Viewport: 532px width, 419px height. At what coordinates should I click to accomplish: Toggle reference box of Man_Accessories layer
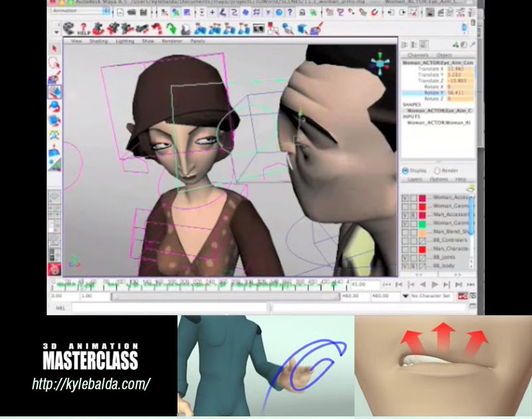[414, 215]
